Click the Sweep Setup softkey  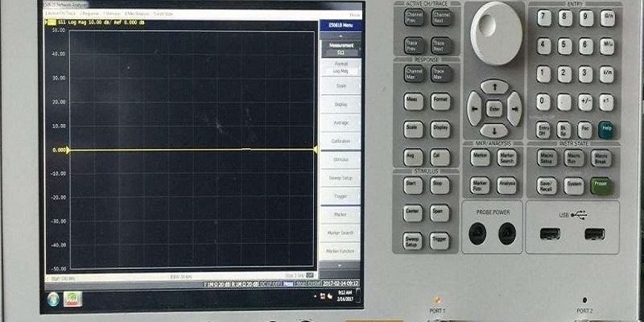tap(341, 177)
